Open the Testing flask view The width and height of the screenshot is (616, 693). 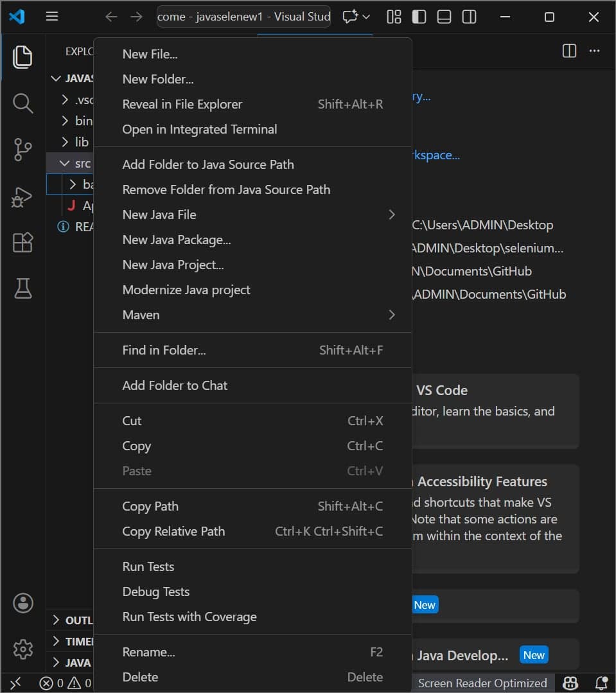point(22,288)
